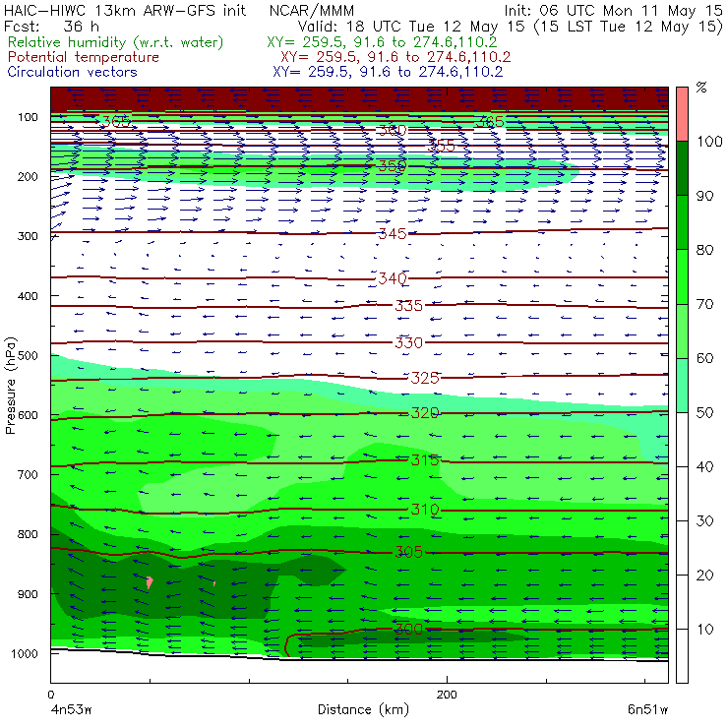Screen dimensions: 728x728
Task: Click the pink 100% colorbar swatch
Action: tap(682, 114)
